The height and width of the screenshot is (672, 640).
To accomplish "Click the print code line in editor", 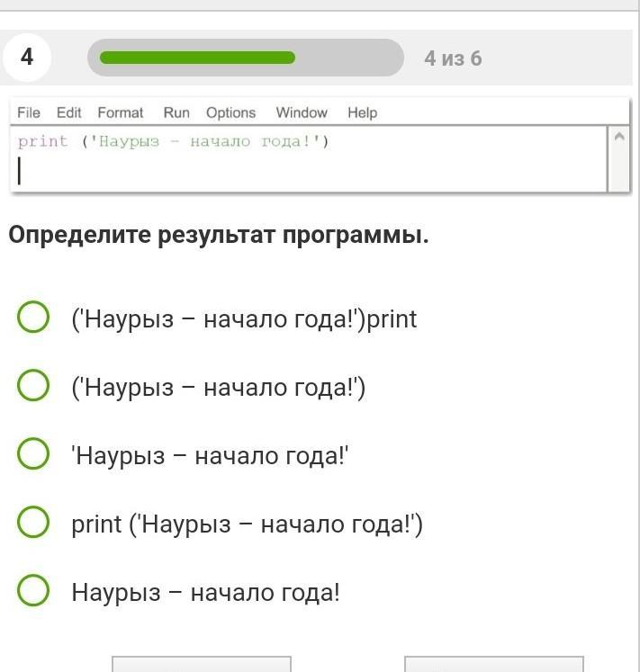I will pyautogui.click(x=174, y=141).
